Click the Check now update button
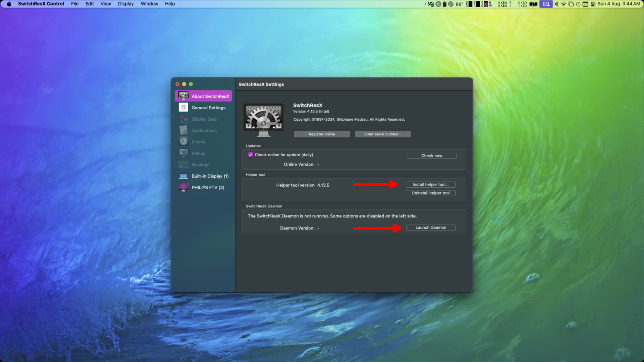 click(x=431, y=155)
